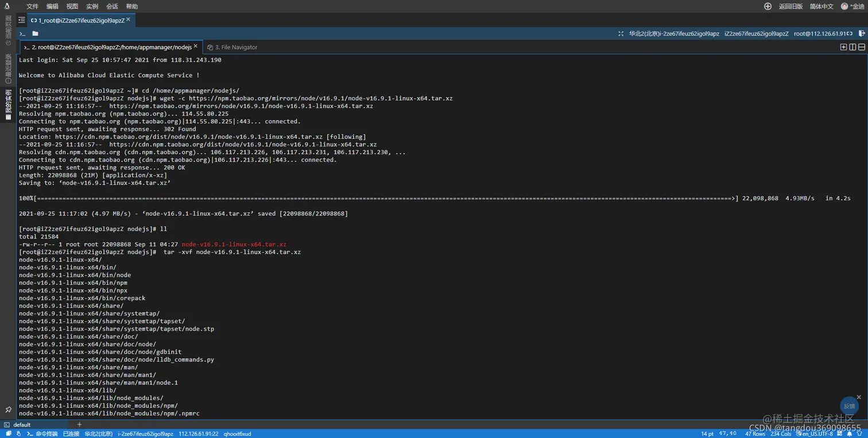Screen dimensions: 868x438
Task: Click the logout exit-door icon
Action: click(x=861, y=34)
